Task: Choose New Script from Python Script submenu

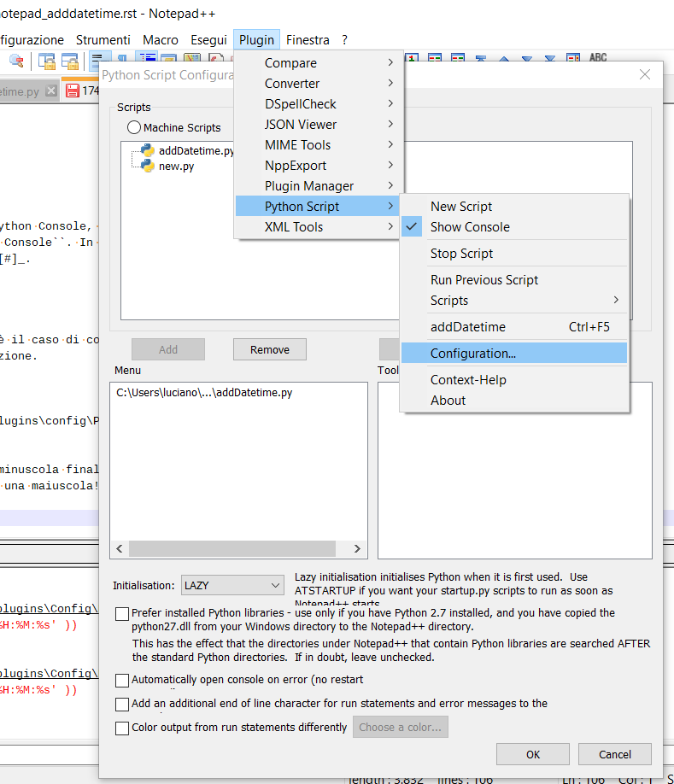Action: click(x=514, y=207)
